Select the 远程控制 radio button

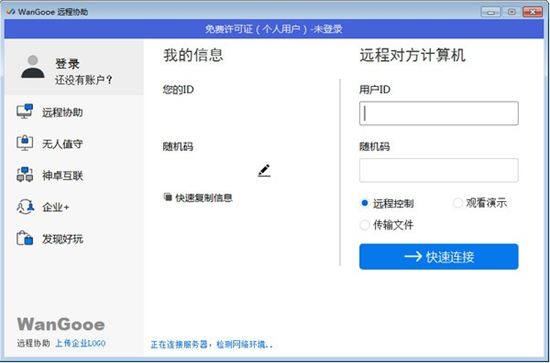coord(364,203)
